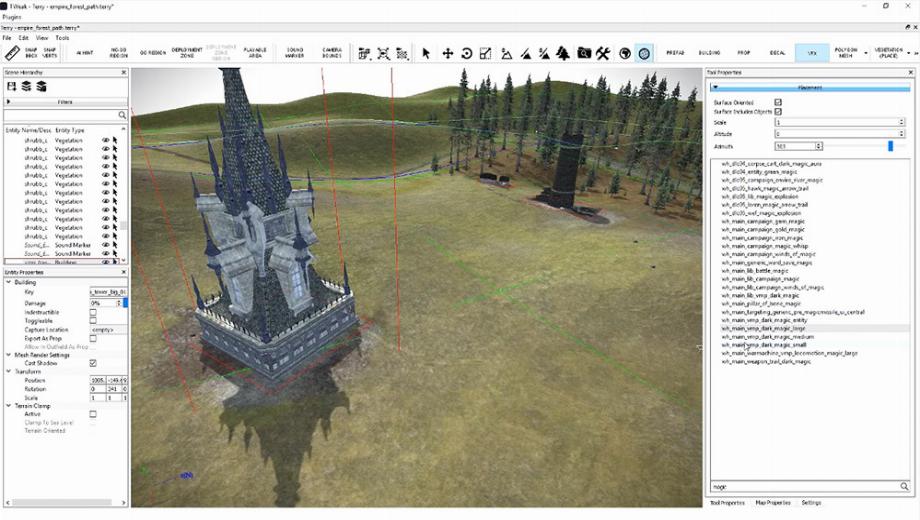Switch to the Map Properties tab
The width and height of the screenshot is (920, 520).
773,502
